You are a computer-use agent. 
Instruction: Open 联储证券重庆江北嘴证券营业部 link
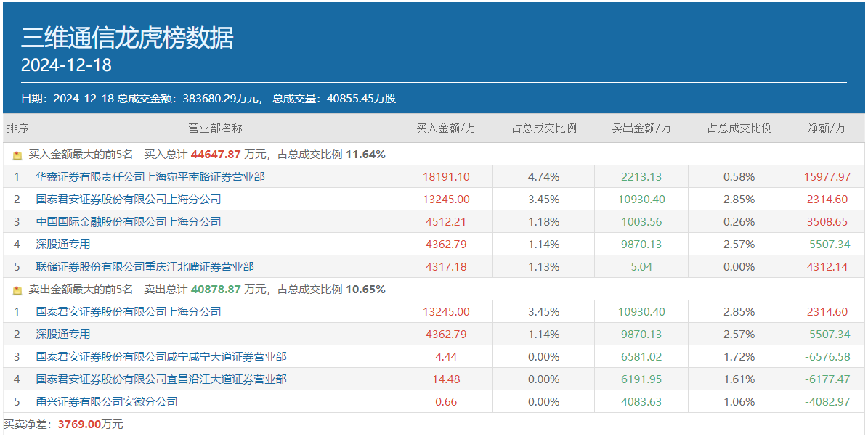tap(145, 266)
